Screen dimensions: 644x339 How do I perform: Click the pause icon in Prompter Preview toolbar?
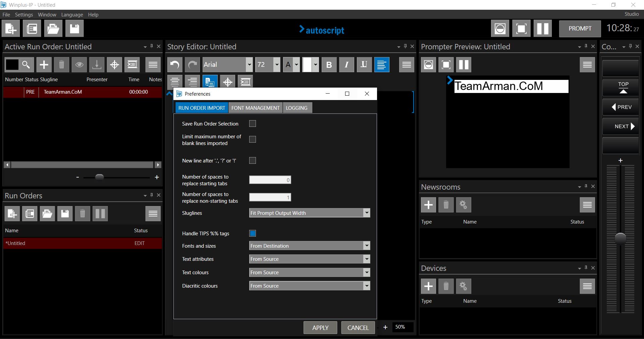(464, 64)
